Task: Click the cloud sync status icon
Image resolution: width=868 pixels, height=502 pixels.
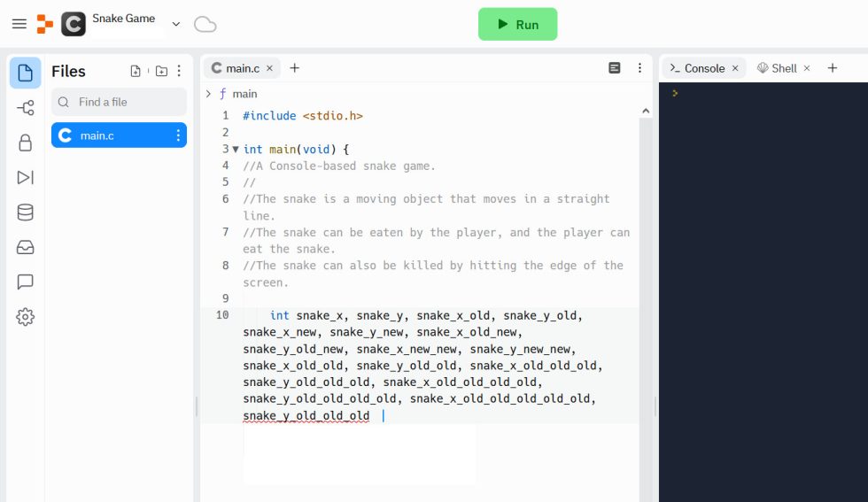Action: pyautogui.click(x=205, y=25)
